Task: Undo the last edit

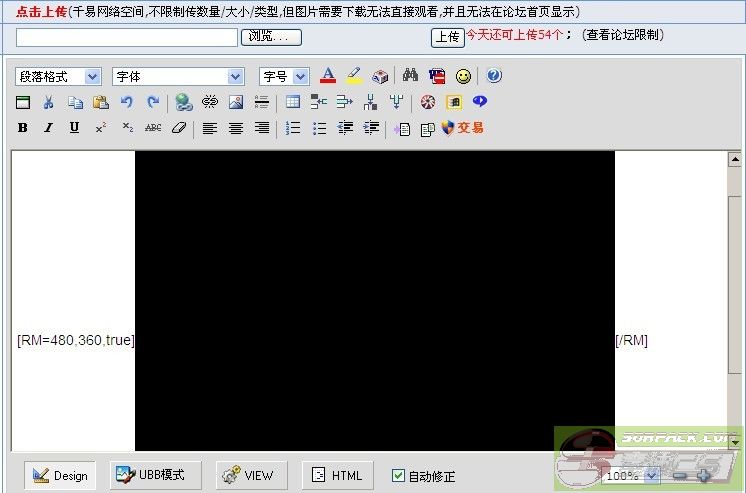Action: coord(126,102)
